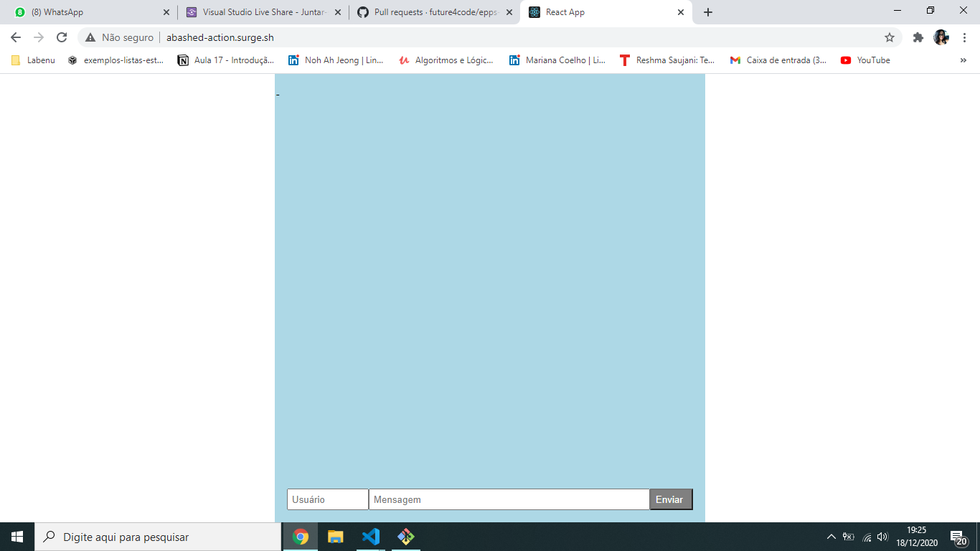Open a new browser tab
The width and height of the screenshot is (980, 551).
[708, 12]
